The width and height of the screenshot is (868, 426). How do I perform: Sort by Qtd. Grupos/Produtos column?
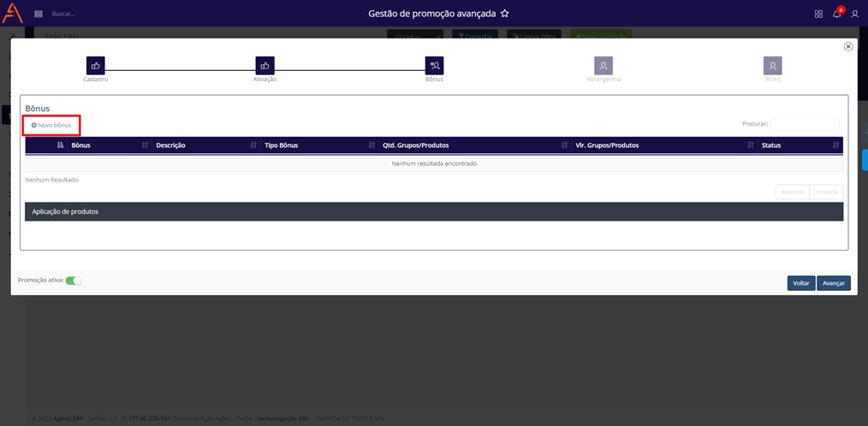pos(474,145)
